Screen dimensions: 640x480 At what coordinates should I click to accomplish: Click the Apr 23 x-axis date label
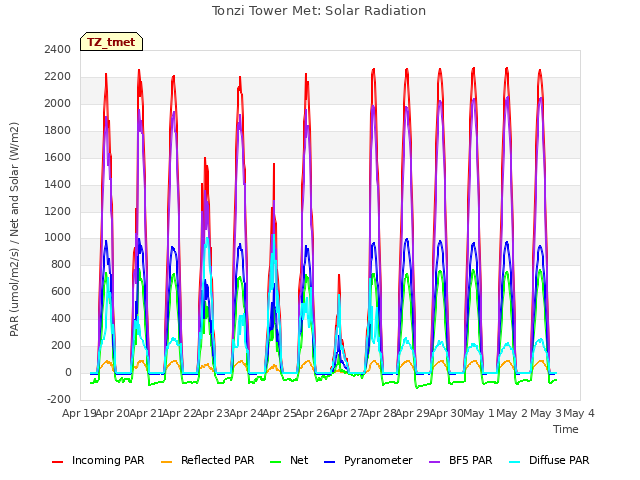coord(212,413)
